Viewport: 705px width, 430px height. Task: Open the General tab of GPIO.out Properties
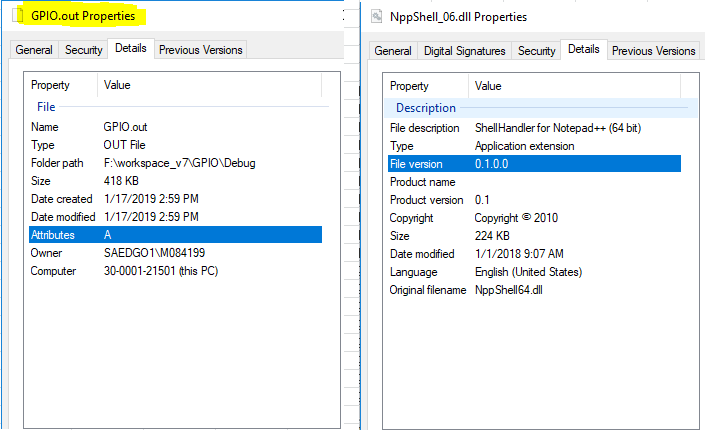34,50
